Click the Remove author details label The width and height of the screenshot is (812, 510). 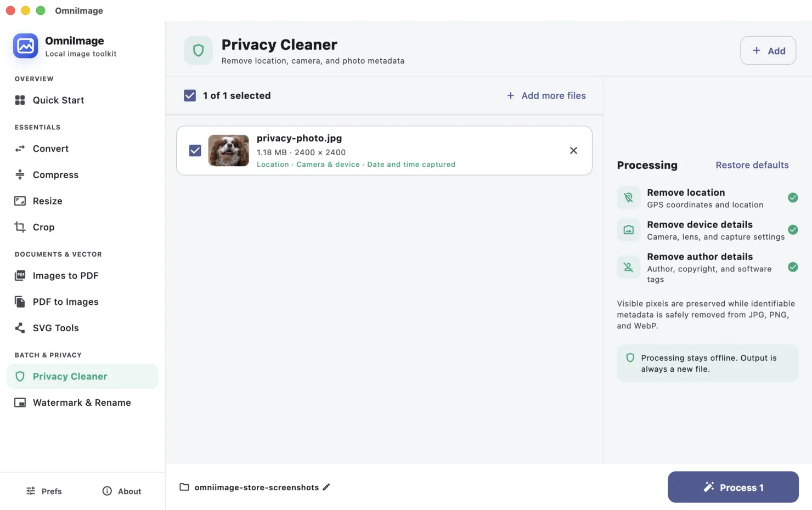click(700, 257)
